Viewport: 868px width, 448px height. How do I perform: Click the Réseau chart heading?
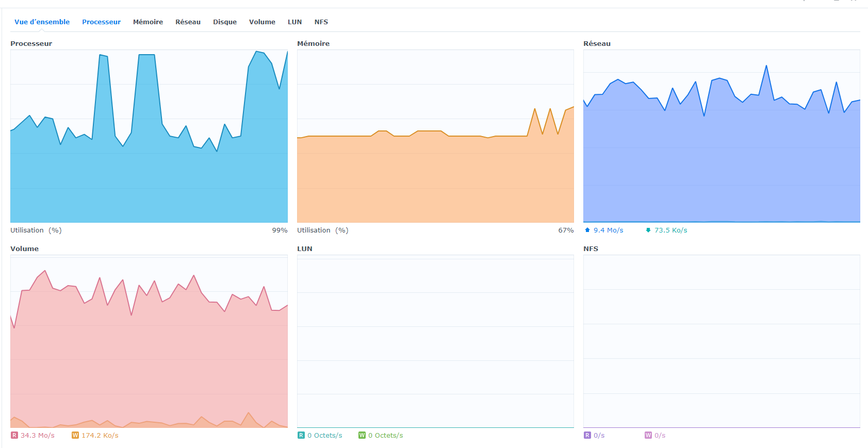pos(597,44)
